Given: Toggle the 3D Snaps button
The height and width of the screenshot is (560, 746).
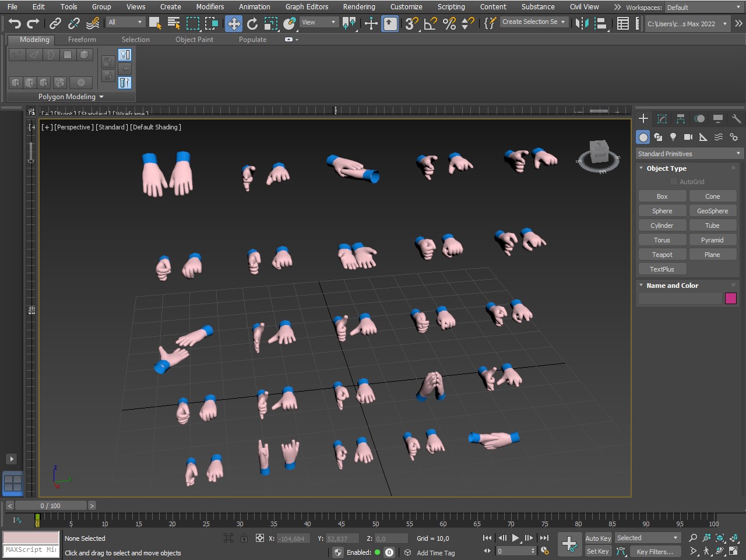Looking at the screenshot, I should 411,23.
